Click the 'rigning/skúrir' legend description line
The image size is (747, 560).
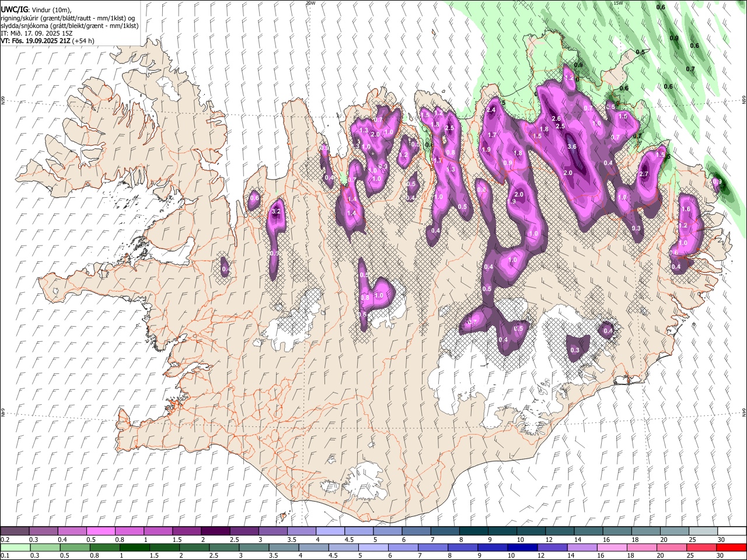pyautogui.click(x=67, y=18)
